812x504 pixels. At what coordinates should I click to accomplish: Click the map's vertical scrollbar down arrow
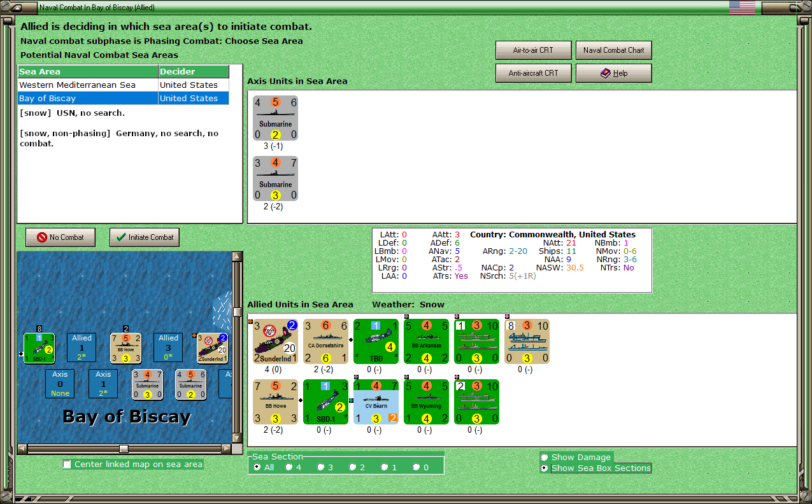click(238, 438)
